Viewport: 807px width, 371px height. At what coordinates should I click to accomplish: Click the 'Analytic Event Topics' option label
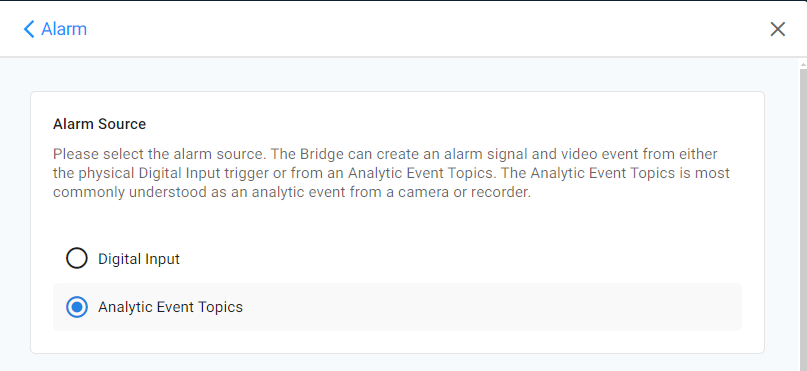[170, 307]
